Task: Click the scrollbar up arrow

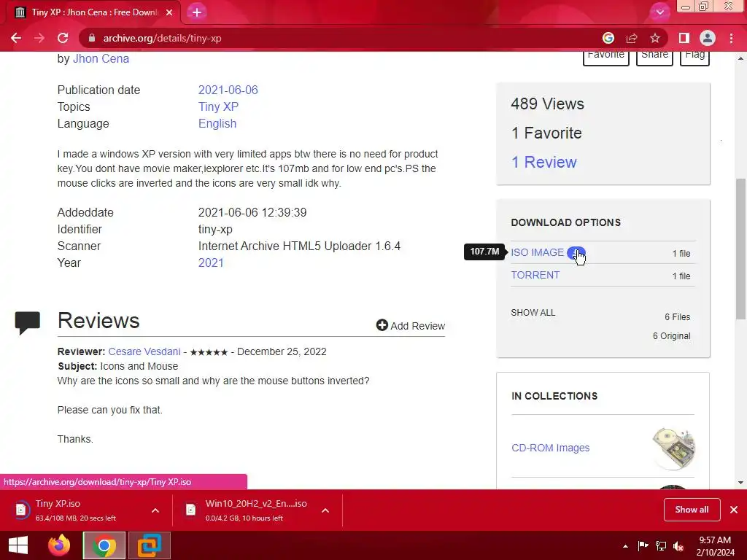Action: (x=740, y=58)
